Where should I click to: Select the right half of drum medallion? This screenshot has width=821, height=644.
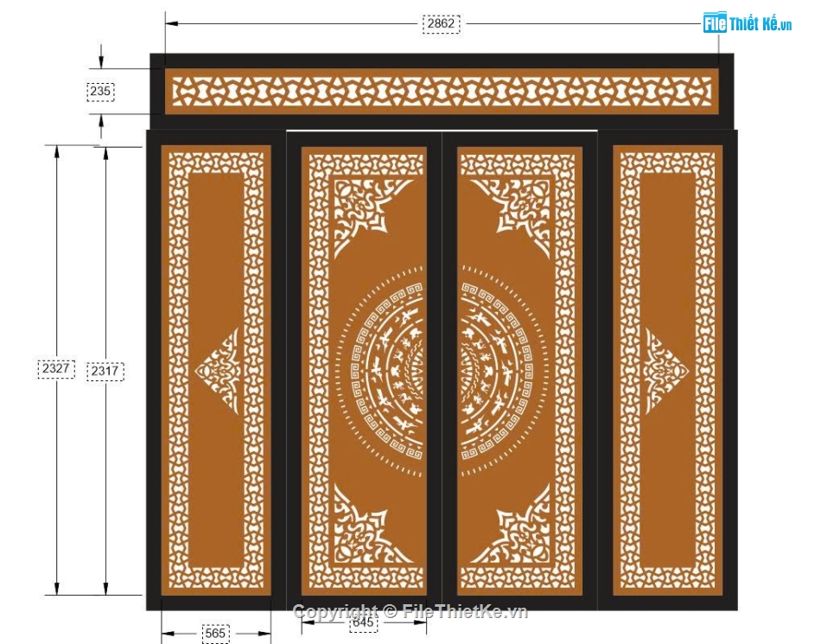click(497, 372)
